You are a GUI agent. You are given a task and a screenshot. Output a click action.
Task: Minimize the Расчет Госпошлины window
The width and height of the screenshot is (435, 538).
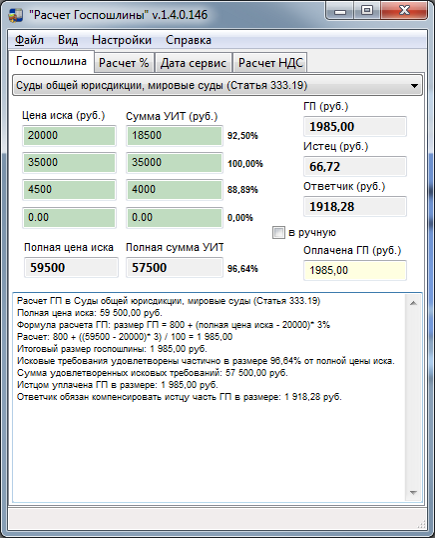point(340,11)
